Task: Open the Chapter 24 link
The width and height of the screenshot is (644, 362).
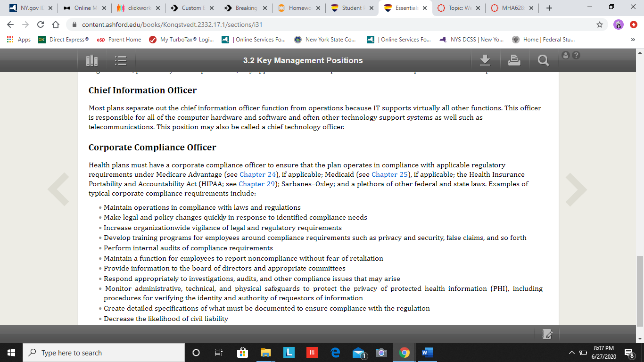Action: coord(257,174)
